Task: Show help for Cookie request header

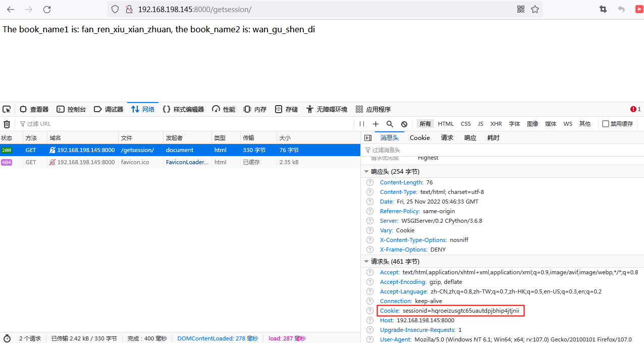Action: 370,311
